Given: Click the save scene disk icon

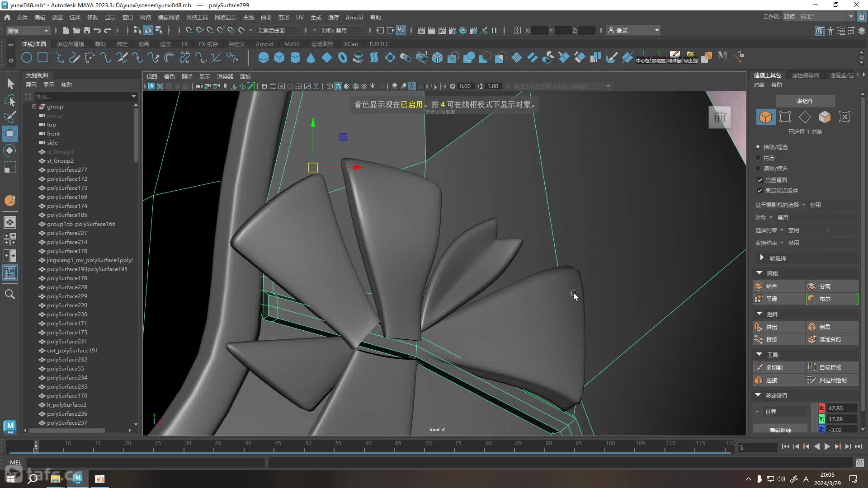Looking at the screenshot, I should (87, 30).
